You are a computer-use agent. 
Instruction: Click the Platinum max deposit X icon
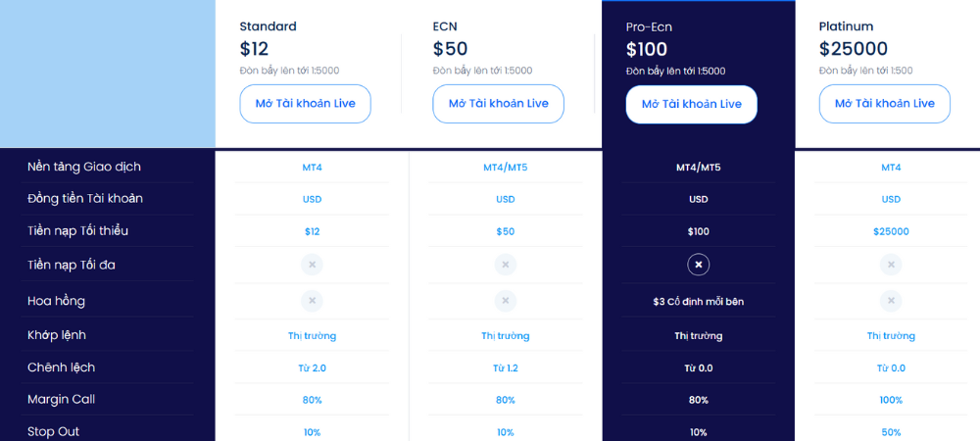coord(891,265)
